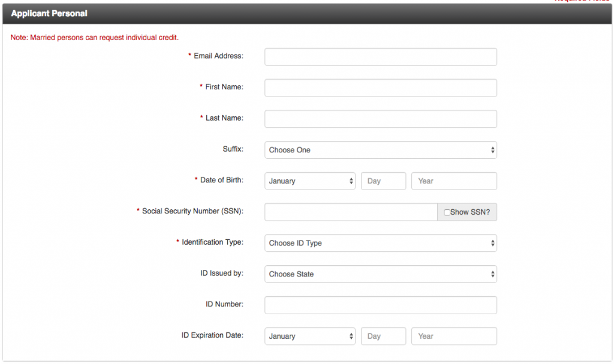The height and width of the screenshot is (364, 614).
Task: Select the Date of Birth Day box
Action: [x=383, y=181]
